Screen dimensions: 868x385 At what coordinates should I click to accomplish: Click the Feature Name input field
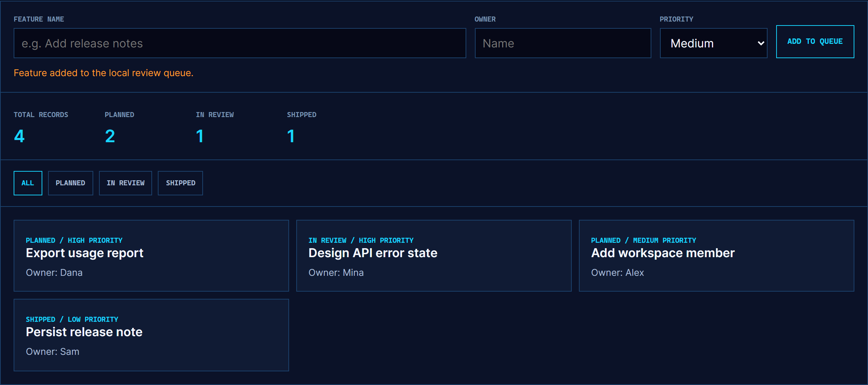coord(240,43)
